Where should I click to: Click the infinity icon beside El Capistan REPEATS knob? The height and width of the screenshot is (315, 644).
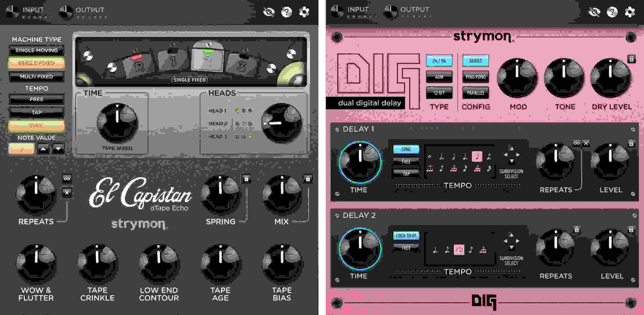(67, 178)
